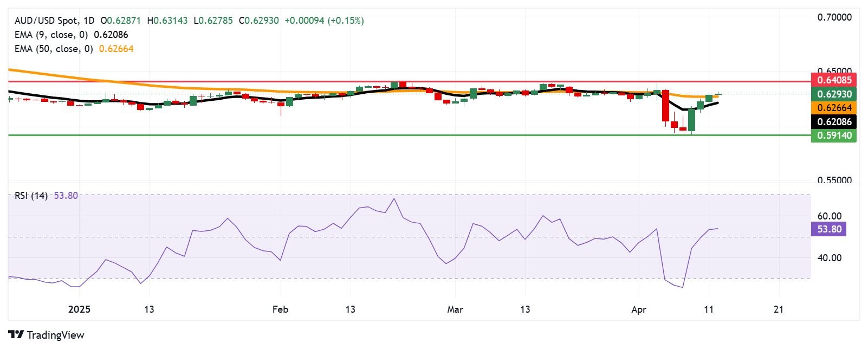Click the 60.00 RSI axis label
The width and height of the screenshot is (868, 349).
coord(829,216)
